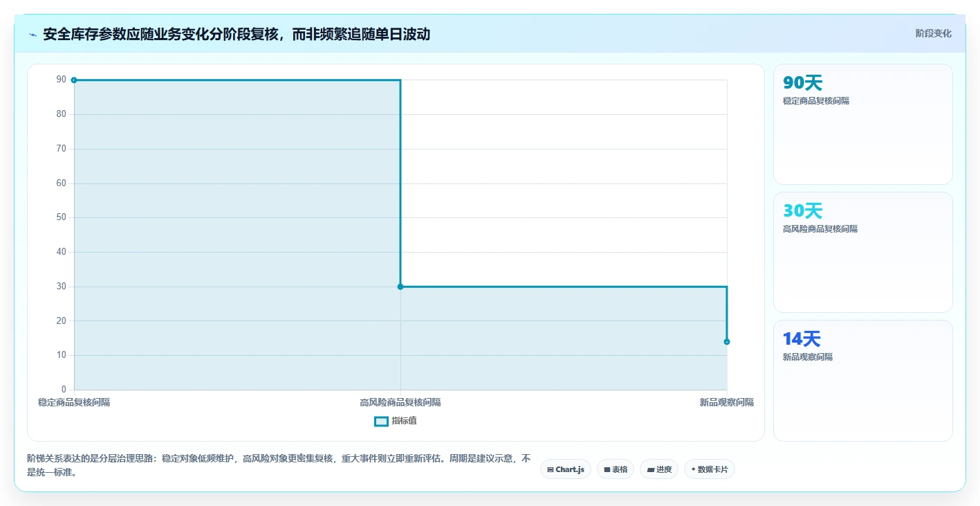Click the chart data point at 30
This screenshot has width=980, height=506.
point(400,287)
